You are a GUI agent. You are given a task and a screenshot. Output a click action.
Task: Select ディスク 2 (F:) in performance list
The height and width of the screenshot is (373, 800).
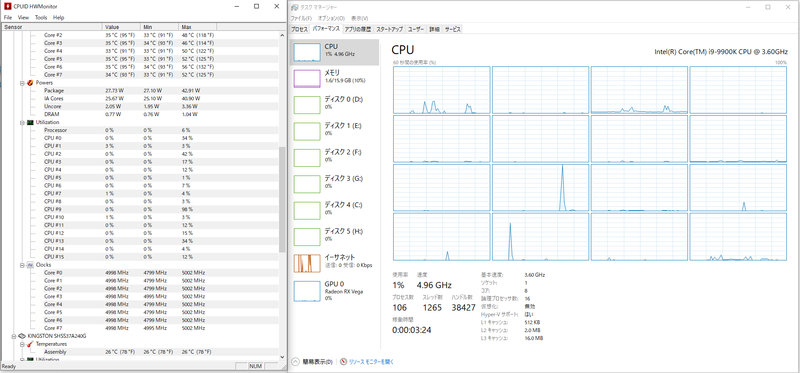pyautogui.click(x=335, y=157)
